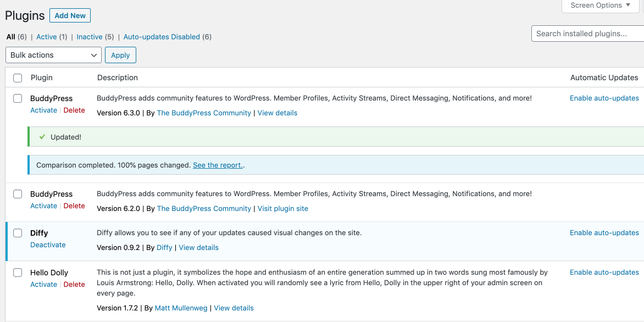Activate the Hello Dolly plugin
Image resolution: width=644 pixels, height=322 pixels.
pos(43,284)
